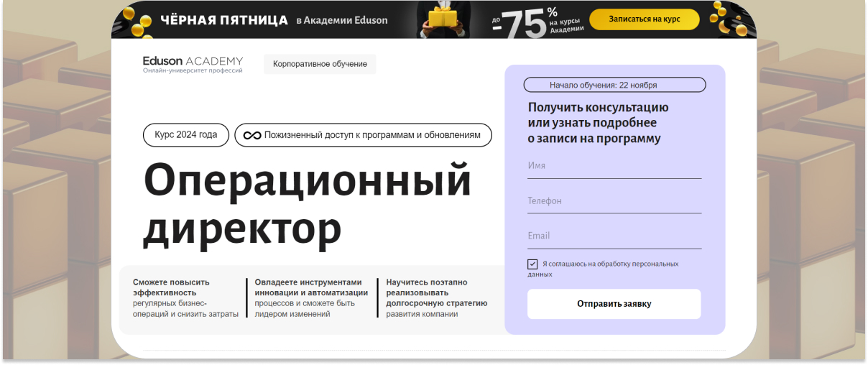868x365 pixels.
Task: Click the infinity icon in lifetime access badge
Action: click(251, 135)
